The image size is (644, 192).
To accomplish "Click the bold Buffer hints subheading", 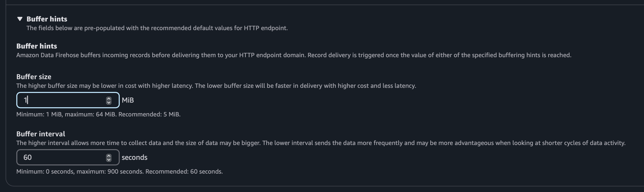I will coord(37,46).
